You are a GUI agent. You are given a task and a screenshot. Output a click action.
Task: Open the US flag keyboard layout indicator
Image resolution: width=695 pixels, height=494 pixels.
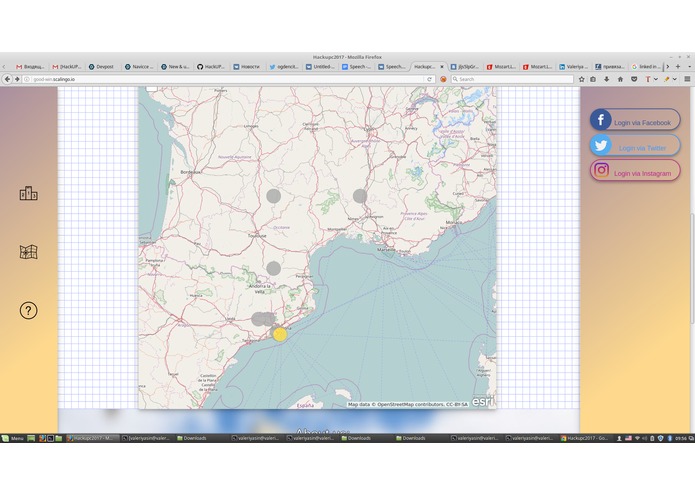(628, 438)
